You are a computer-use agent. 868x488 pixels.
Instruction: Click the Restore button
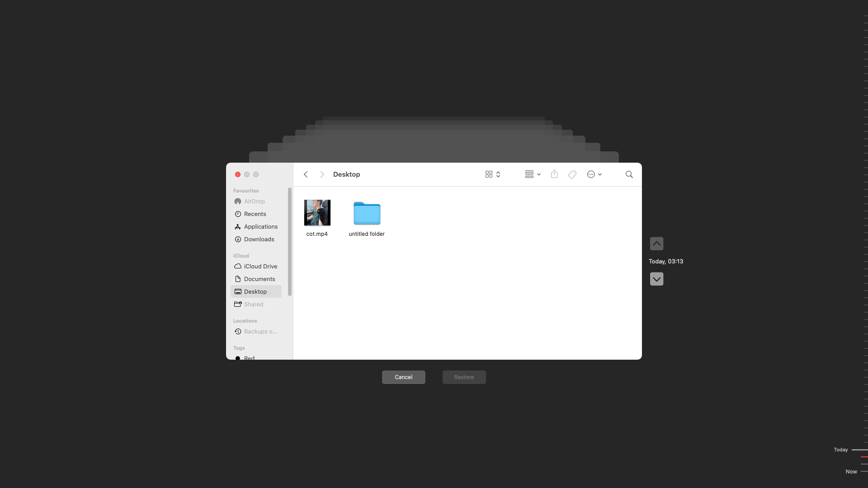point(464,376)
